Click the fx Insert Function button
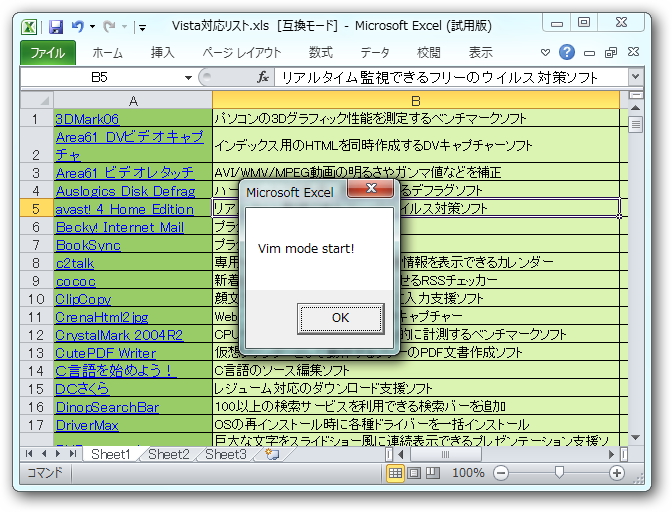Screen dimensions: 672x512 tap(263, 78)
